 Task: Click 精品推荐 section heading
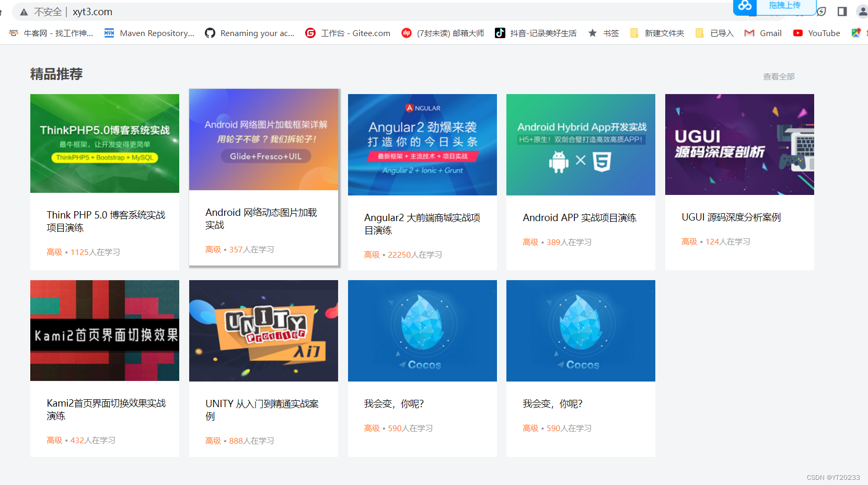tap(56, 74)
